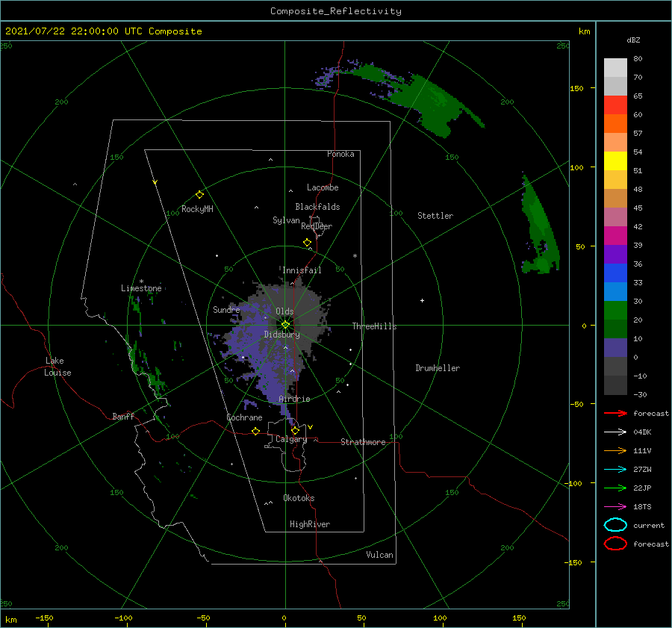
Task: Click the Innisfail city label
Action: click(302, 270)
